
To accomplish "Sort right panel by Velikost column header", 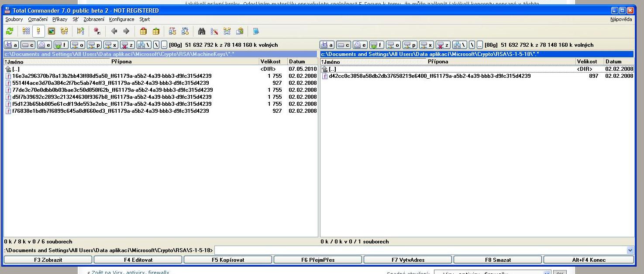I will point(589,62).
